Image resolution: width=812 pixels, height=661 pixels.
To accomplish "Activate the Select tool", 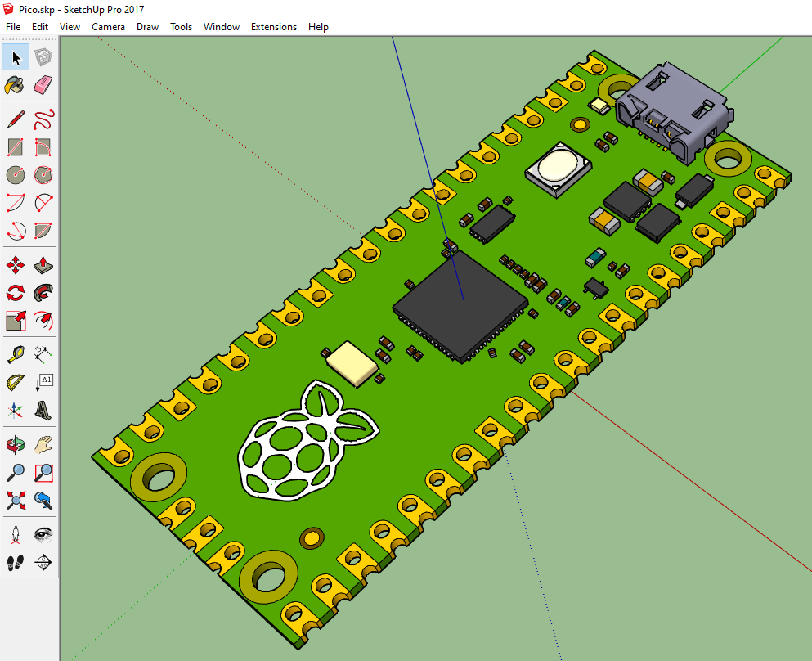I will coord(14,56).
